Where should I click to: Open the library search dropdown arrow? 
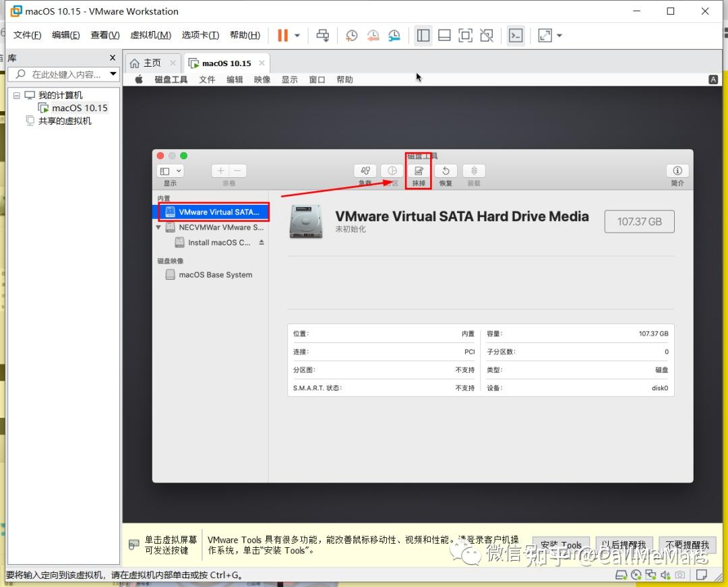[x=113, y=73]
